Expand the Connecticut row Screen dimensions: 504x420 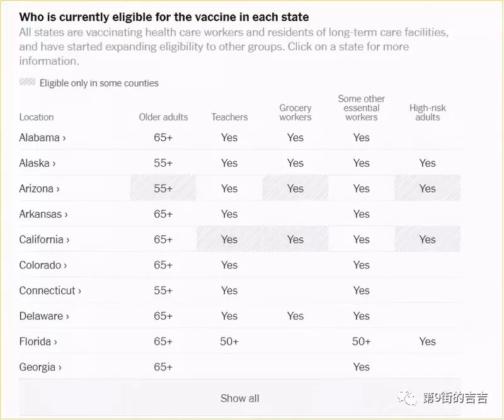[50, 290]
